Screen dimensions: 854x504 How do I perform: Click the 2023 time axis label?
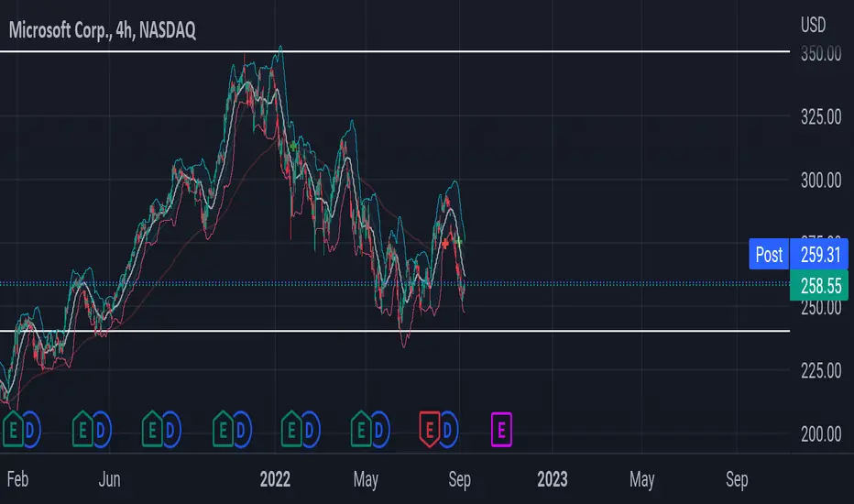click(553, 479)
